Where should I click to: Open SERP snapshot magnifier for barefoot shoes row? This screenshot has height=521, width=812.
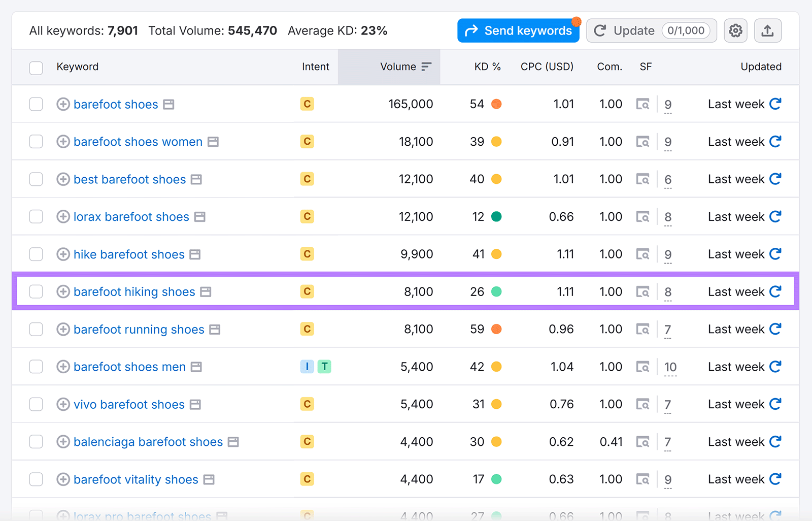coord(642,104)
